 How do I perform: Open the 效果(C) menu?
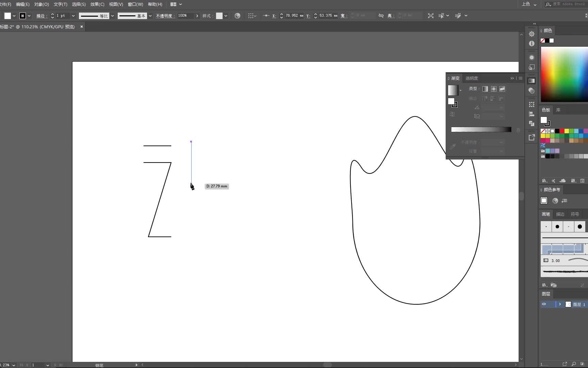click(97, 4)
